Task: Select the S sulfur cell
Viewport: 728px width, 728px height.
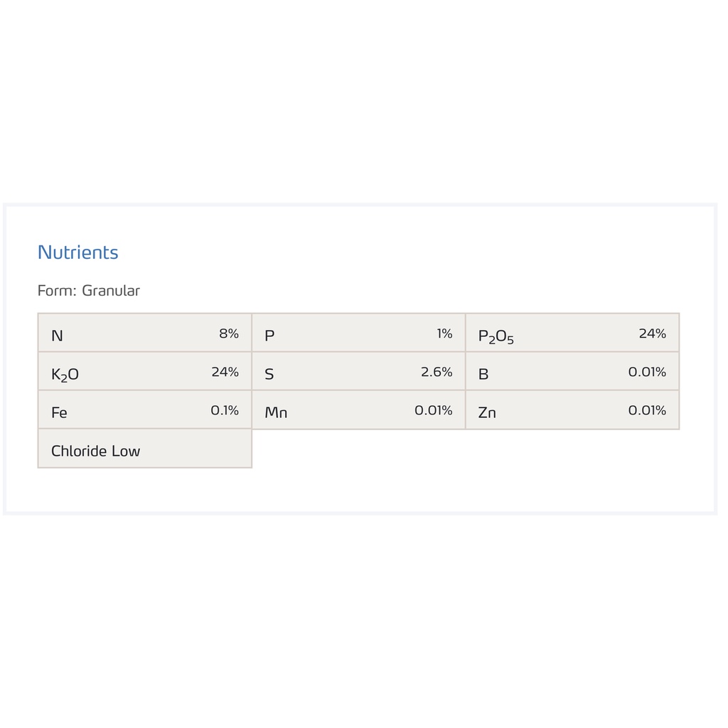Action: pos(358,371)
